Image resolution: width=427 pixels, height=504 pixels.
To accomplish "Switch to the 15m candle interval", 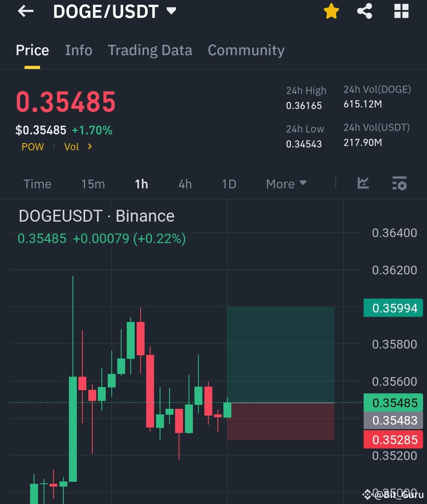I will 93,184.
